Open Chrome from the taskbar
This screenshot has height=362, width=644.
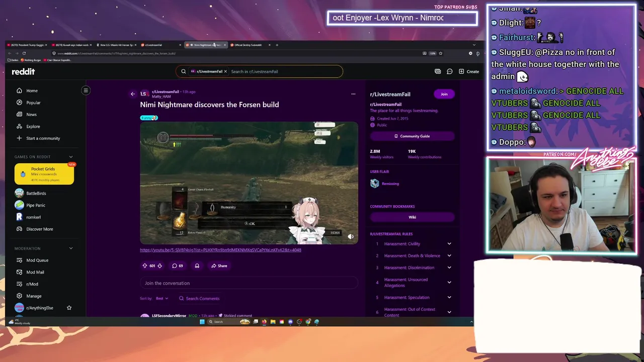(308, 322)
